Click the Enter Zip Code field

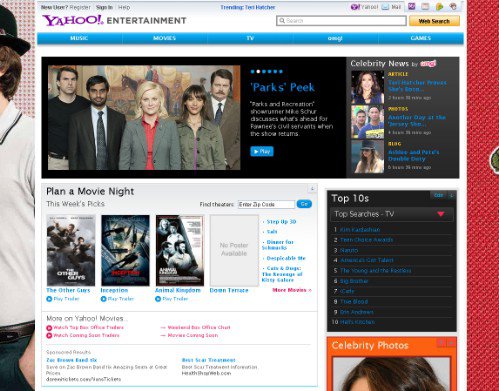(x=266, y=204)
